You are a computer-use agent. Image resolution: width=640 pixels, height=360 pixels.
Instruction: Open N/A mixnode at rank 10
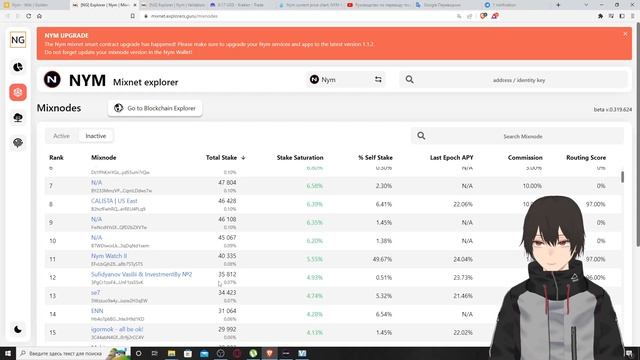coord(96,238)
